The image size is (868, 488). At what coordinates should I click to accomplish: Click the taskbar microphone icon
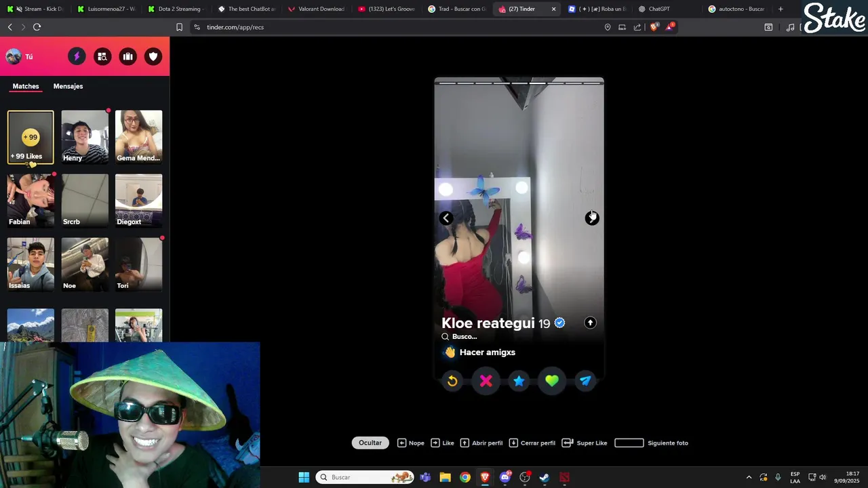[778, 477]
